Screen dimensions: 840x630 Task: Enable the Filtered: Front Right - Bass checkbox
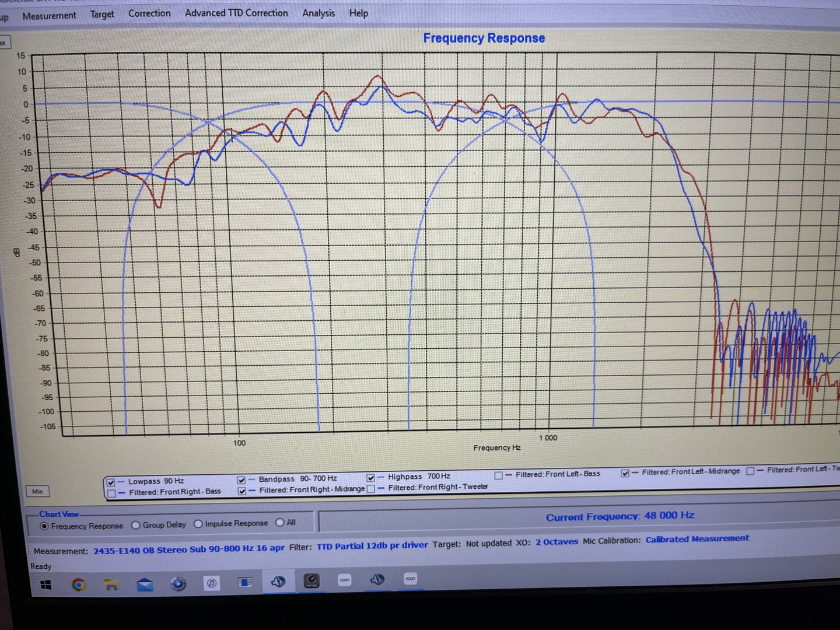tap(111, 494)
